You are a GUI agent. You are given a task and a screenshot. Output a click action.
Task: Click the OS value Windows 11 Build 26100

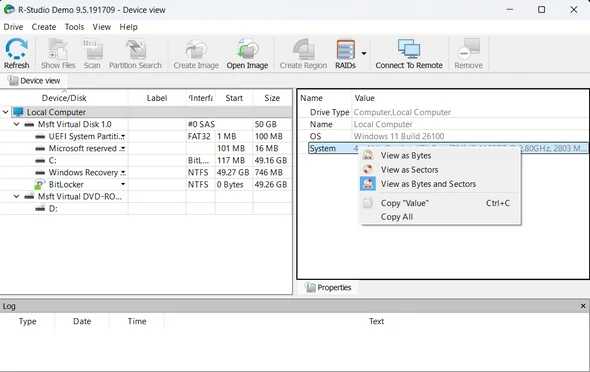coord(399,137)
